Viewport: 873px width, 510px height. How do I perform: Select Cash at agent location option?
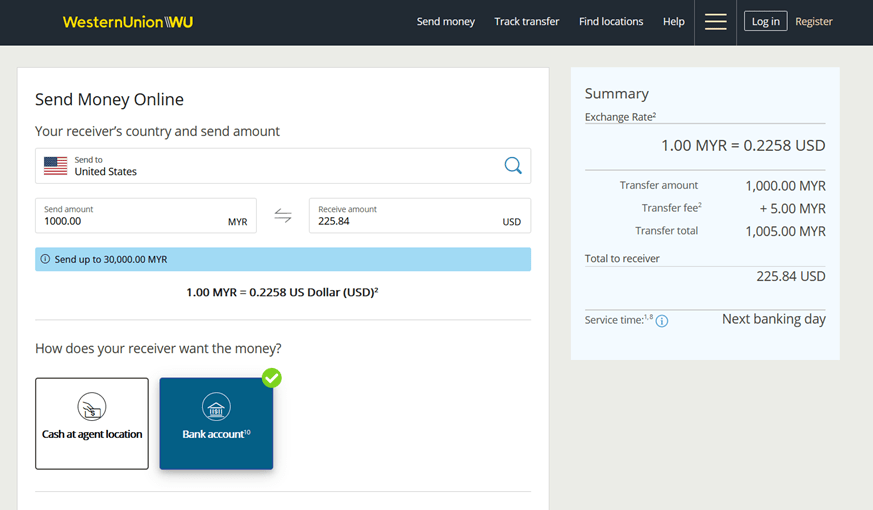[92, 423]
